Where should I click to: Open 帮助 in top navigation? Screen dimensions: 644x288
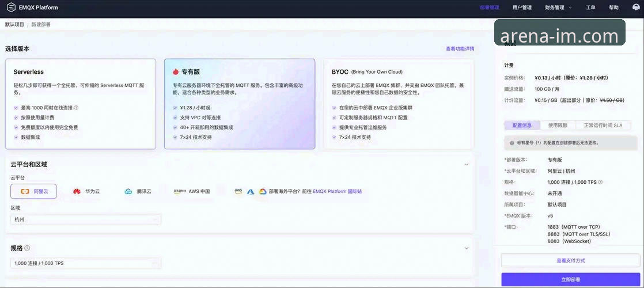point(613,7)
